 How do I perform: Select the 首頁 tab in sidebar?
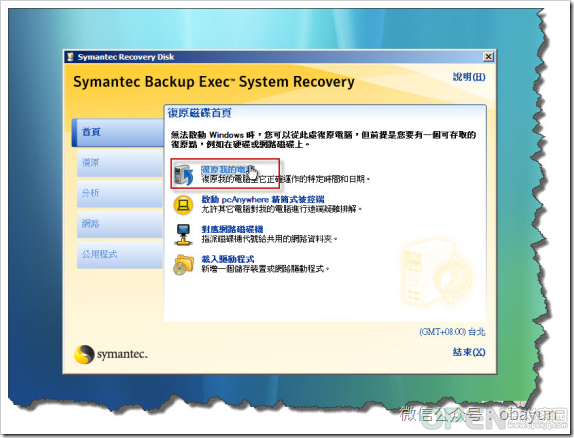[x=118, y=132]
